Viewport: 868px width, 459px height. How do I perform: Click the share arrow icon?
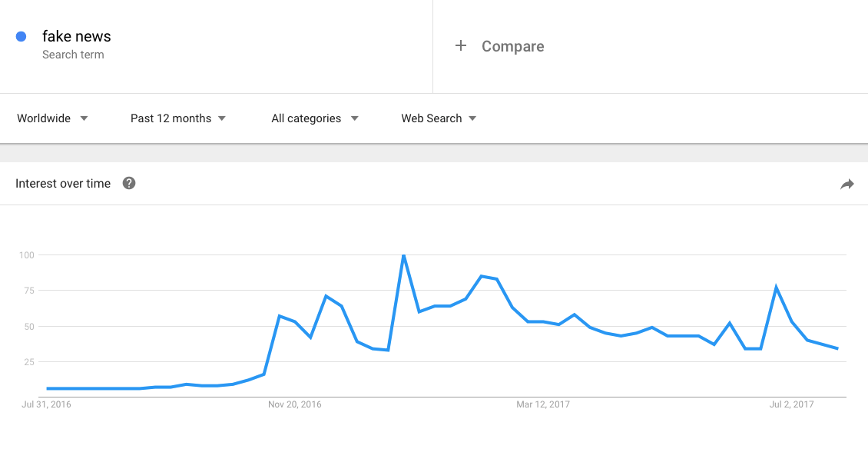click(847, 184)
